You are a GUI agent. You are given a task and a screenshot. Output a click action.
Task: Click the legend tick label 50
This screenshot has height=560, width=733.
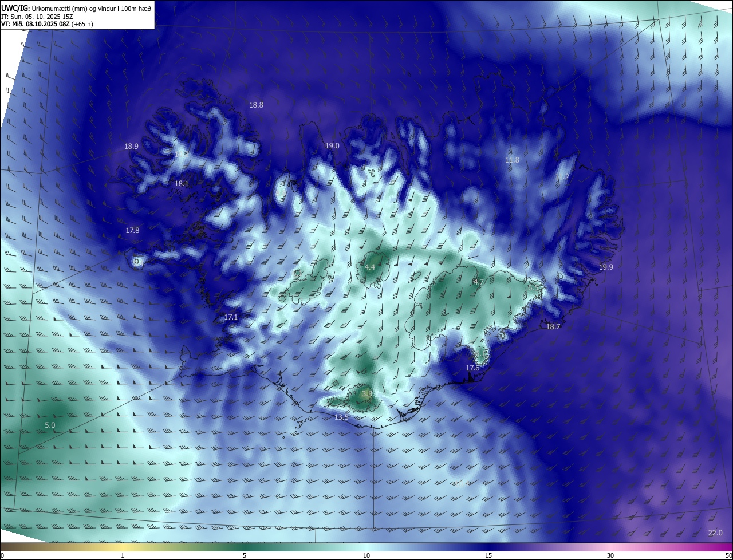pos(728,556)
